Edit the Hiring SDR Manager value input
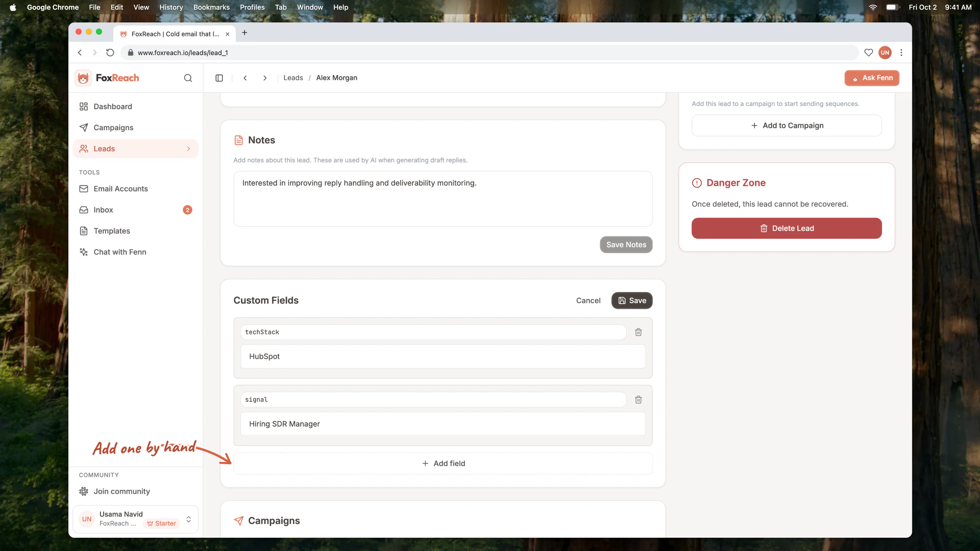980x551 pixels. 443,424
